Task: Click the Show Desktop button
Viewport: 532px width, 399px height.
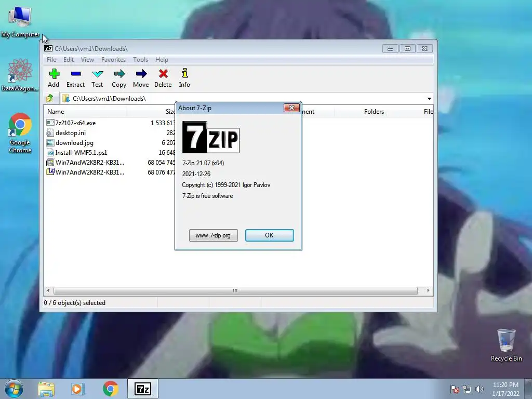Action: (528, 389)
